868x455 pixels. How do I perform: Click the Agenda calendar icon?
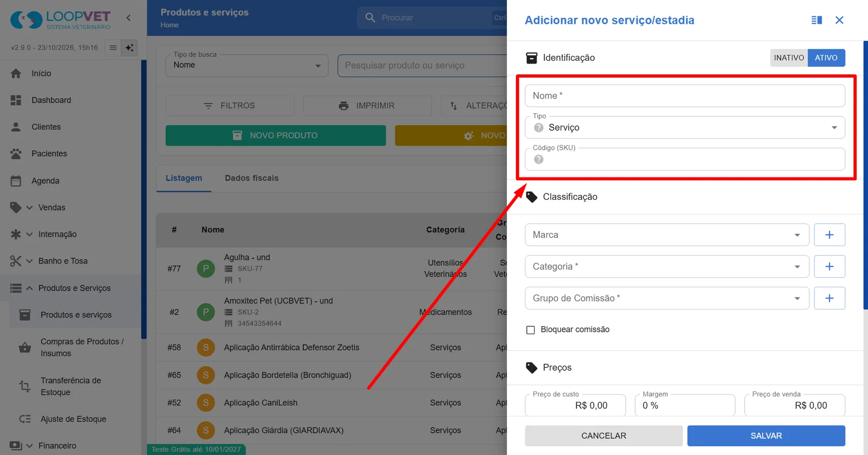[x=16, y=181]
